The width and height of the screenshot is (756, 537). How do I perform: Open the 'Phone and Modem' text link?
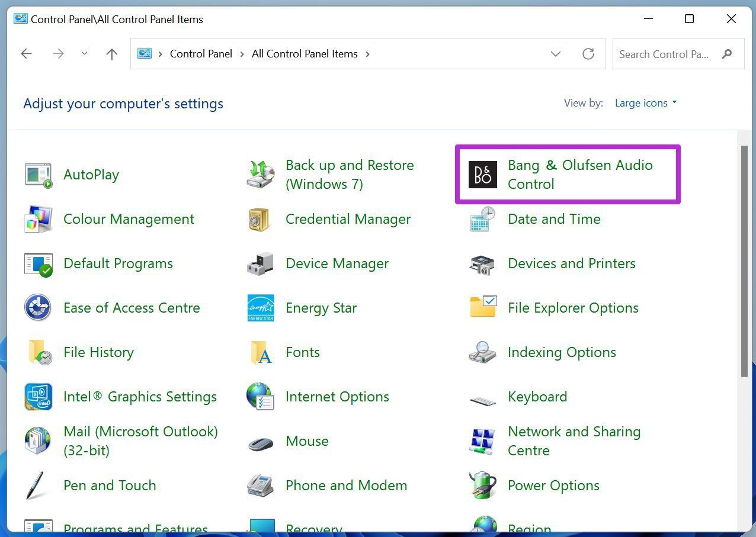[x=346, y=485]
